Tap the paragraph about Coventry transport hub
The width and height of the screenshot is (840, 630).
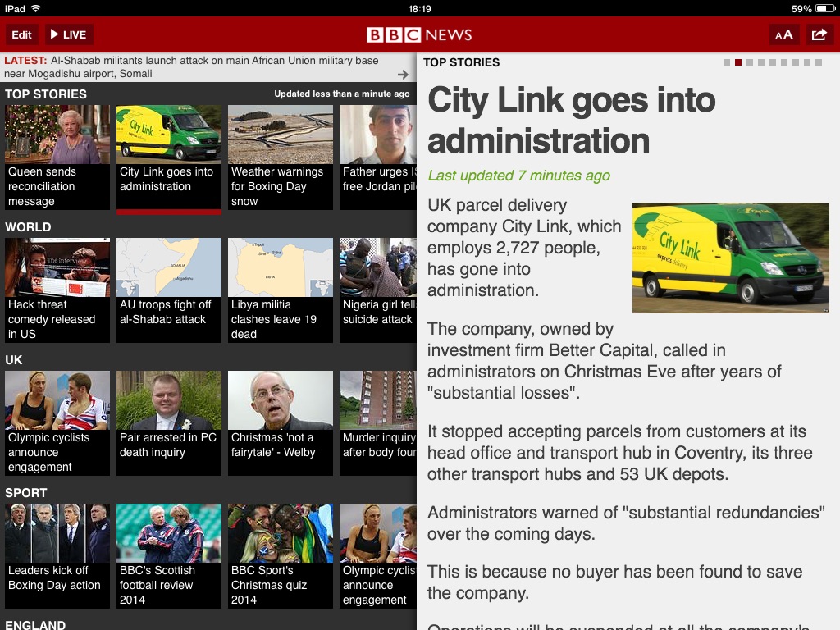click(620, 453)
